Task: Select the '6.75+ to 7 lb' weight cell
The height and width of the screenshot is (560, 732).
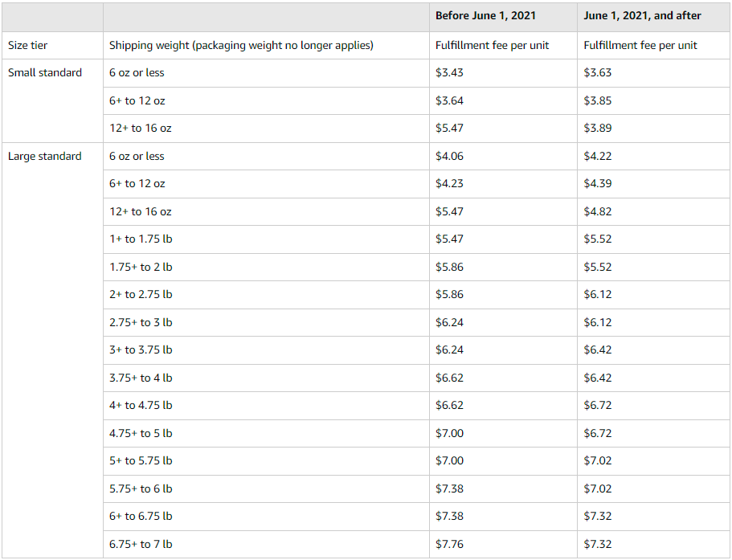Action: (266, 544)
